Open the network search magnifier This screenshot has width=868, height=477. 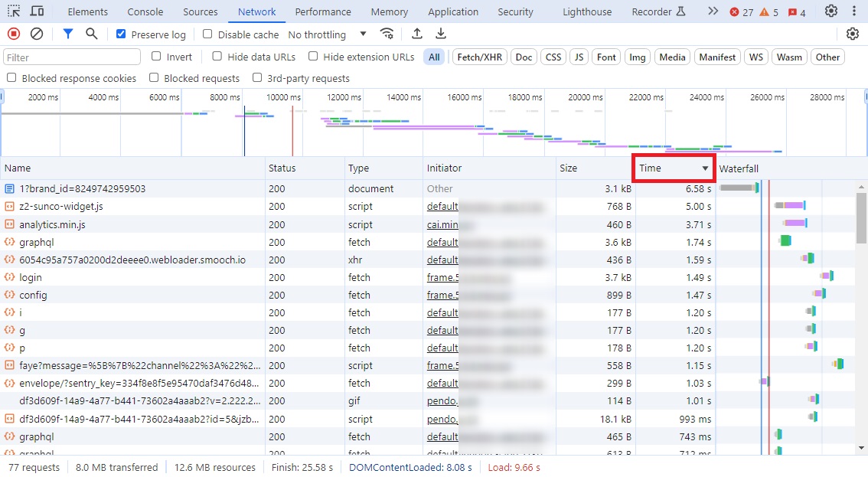92,34
